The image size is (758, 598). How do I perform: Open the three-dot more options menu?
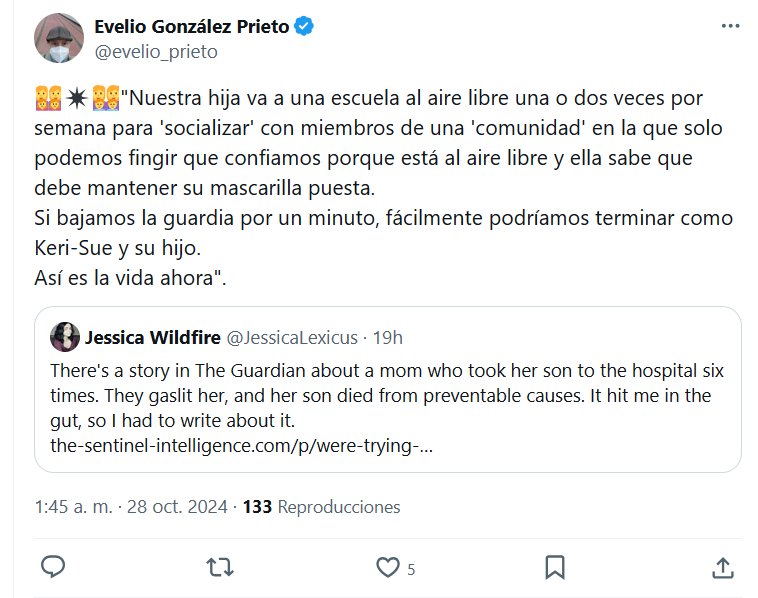[730, 27]
